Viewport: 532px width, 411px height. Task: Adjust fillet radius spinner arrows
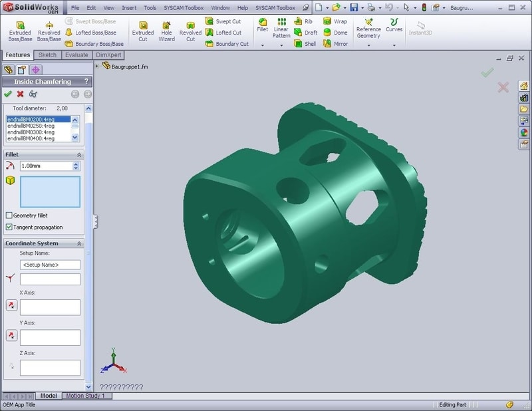(76, 166)
